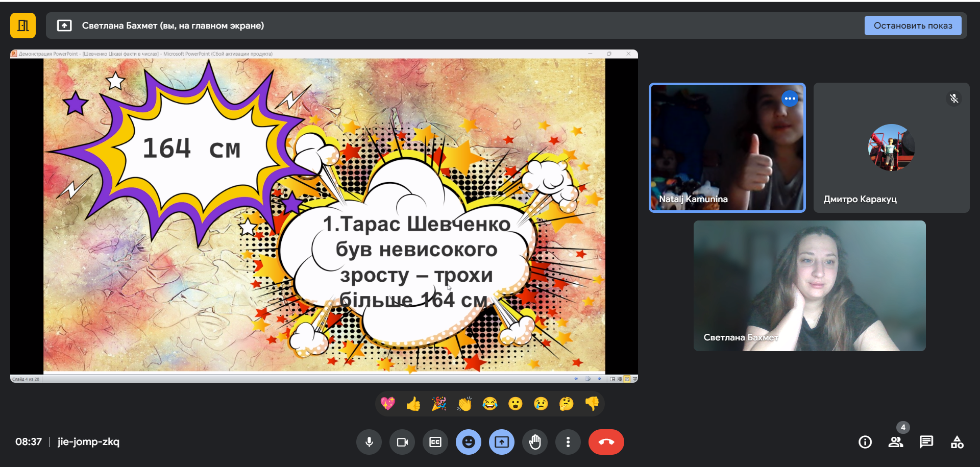Send the thumbs down reaction
The height and width of the screenshot is (467, 980).
(592, 404)
